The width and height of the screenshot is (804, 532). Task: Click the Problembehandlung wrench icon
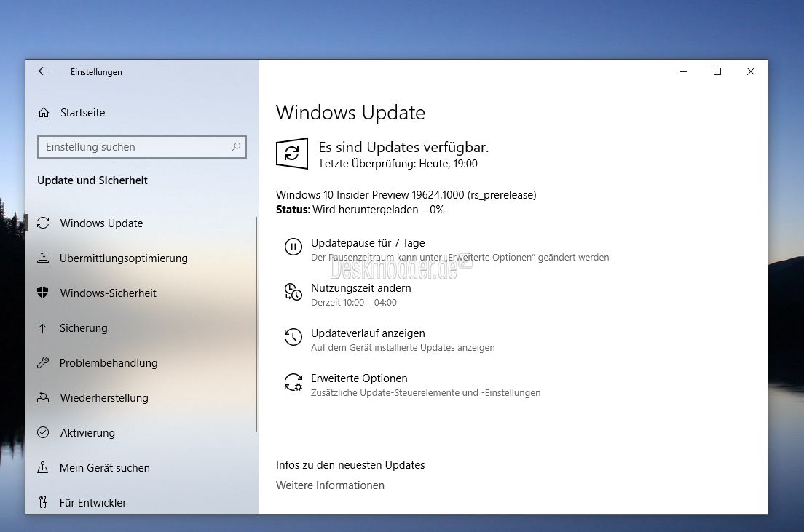pyautogui.click(x=43, y=362)
